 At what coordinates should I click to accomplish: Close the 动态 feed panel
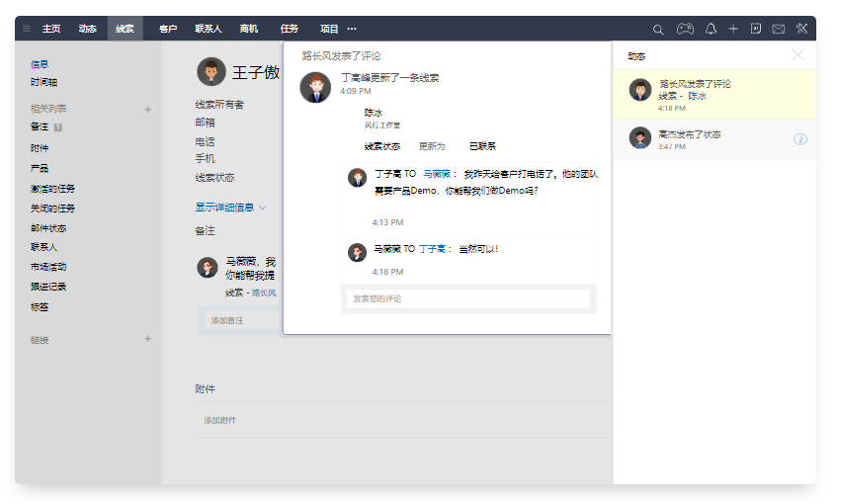pyautogui.click(x=799, y=55)
